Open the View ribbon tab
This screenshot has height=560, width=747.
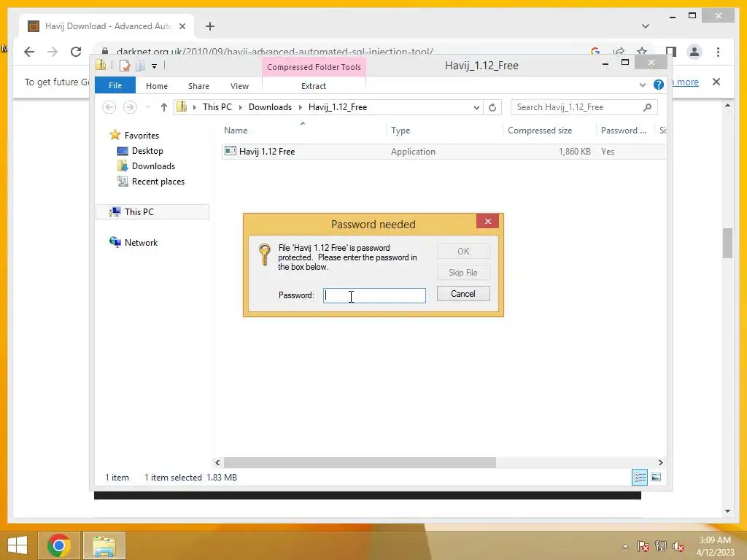click(239, 86)
